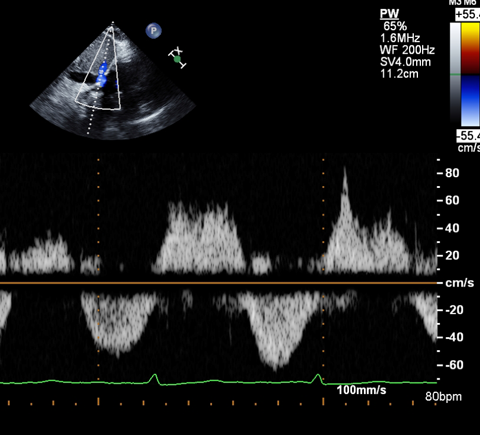
Task: Click the orange Doppler baseline
Action: click(x=218, y=283)
